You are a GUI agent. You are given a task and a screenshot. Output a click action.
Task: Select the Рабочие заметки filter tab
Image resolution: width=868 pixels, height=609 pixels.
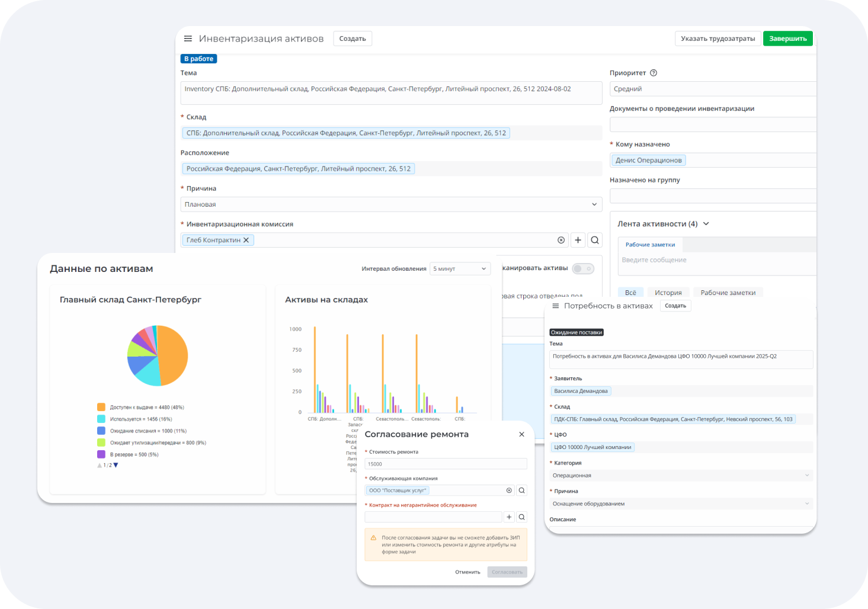728,293
